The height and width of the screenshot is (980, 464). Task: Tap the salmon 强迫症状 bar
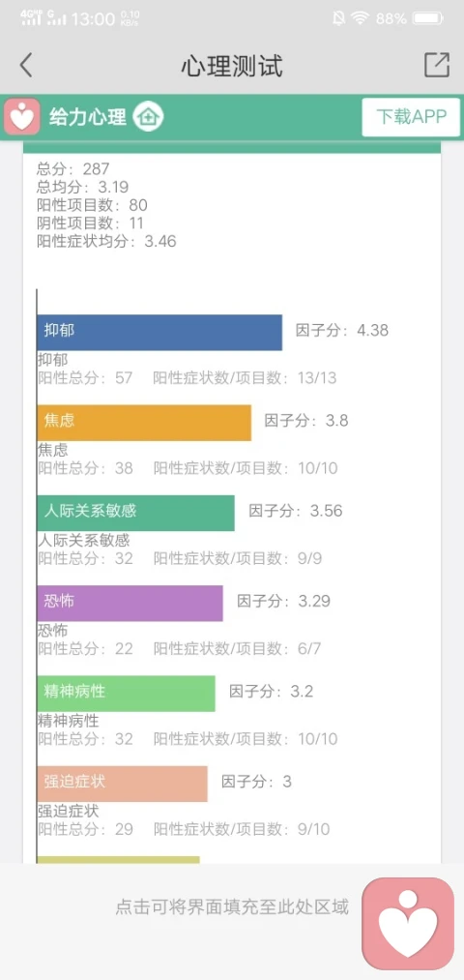tap(122, 784)
